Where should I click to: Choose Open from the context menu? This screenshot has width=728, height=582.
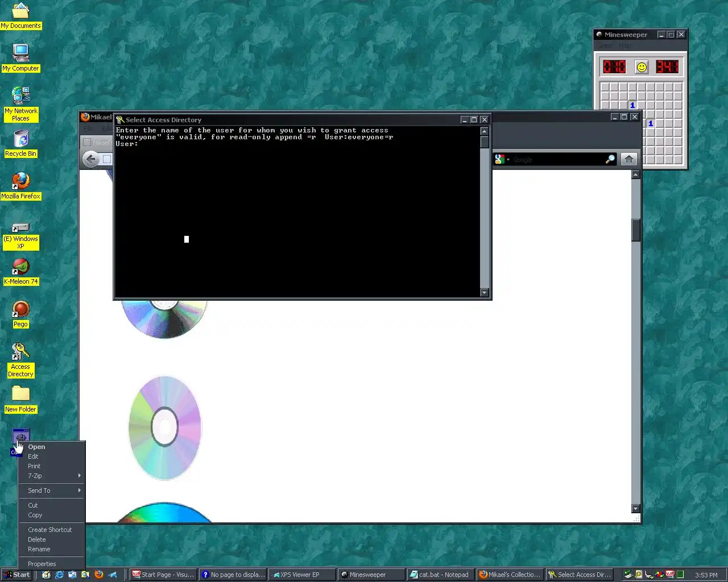coord(51,447)
